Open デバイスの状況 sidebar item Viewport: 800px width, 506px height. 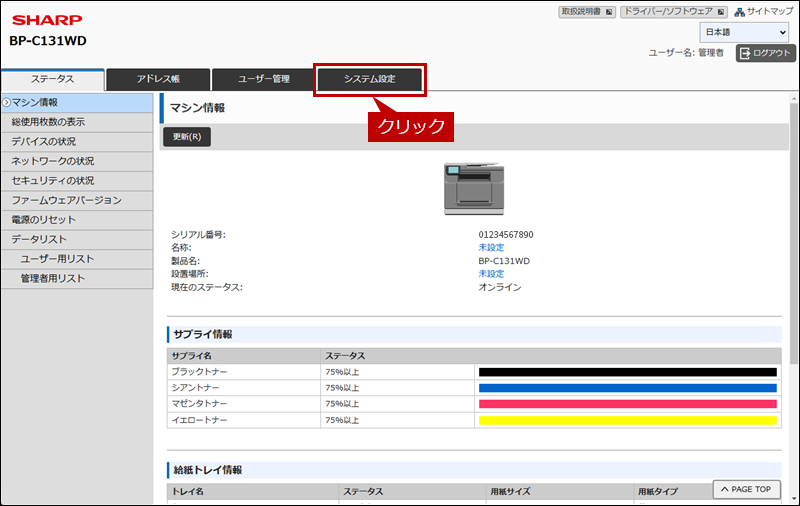(77, 142)
